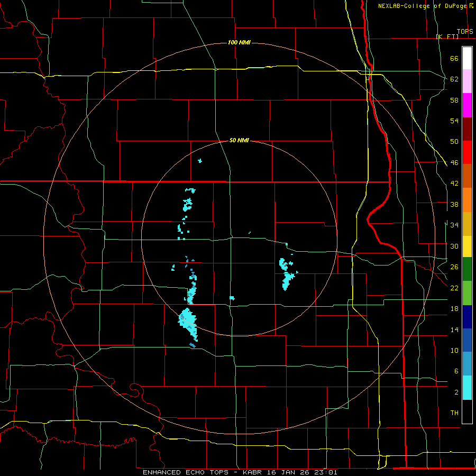This screenshot has height=476, width=476.
Task: Select the 'NEXLAB-College of DuPage' credit text
Action: pos(422,6)
